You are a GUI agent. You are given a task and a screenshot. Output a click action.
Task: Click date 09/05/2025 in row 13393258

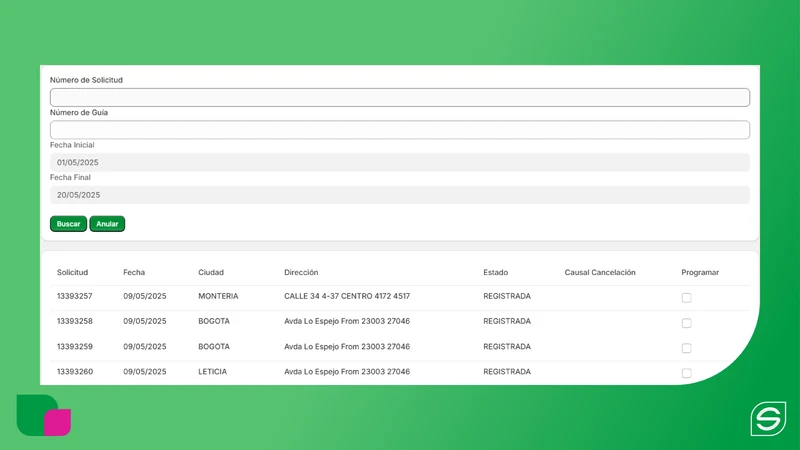point(144,321)
